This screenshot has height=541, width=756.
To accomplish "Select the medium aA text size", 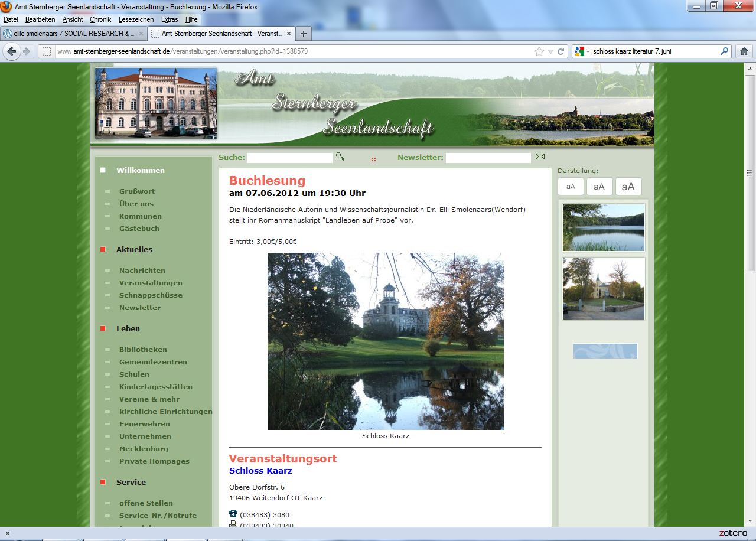I will (599, 187).
